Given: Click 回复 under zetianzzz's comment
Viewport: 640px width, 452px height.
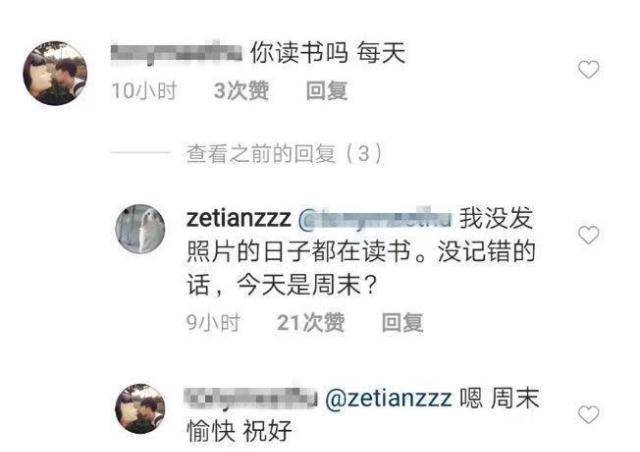Looking at the screenshot, I should click(x=402, y=323).
